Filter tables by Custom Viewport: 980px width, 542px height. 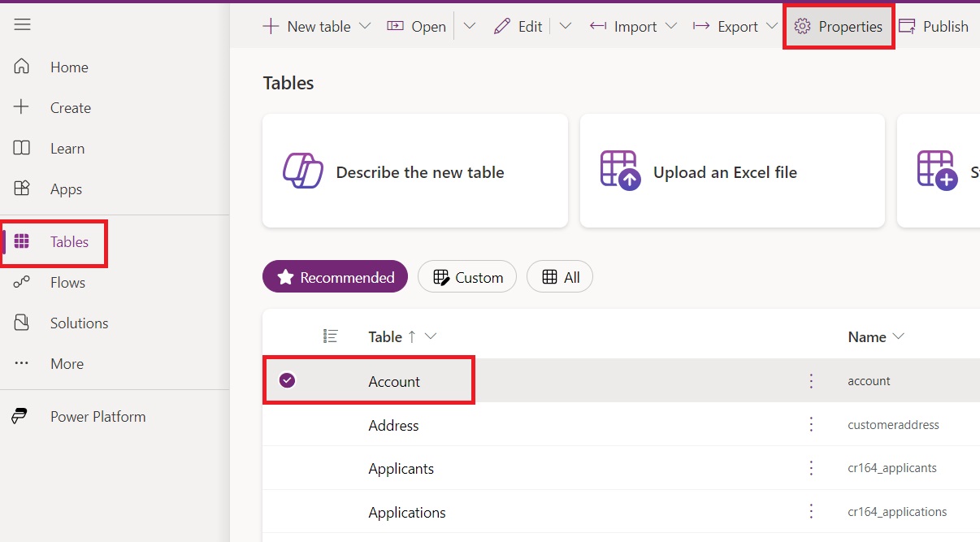pyautogui.click(x=466, y=278)
